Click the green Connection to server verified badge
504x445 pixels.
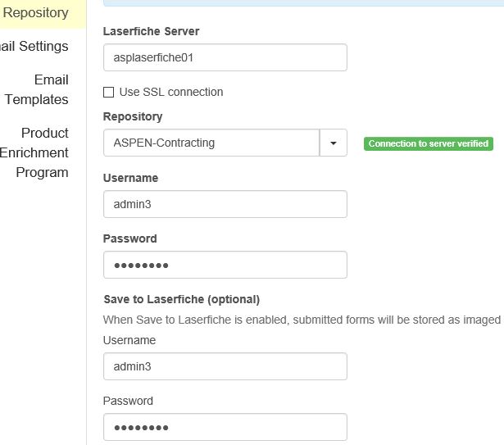428,143
